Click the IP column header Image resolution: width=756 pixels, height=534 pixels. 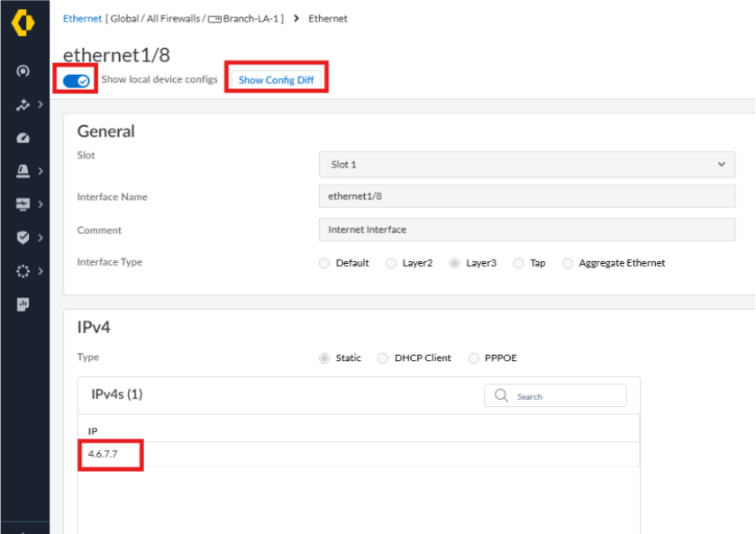click(93, 430)
